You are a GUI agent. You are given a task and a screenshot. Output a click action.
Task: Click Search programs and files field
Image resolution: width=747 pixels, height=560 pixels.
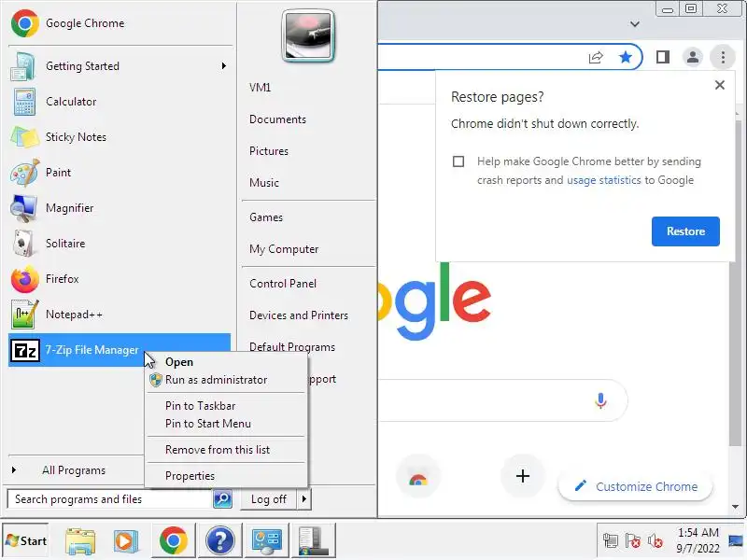[x=109, y=499]
